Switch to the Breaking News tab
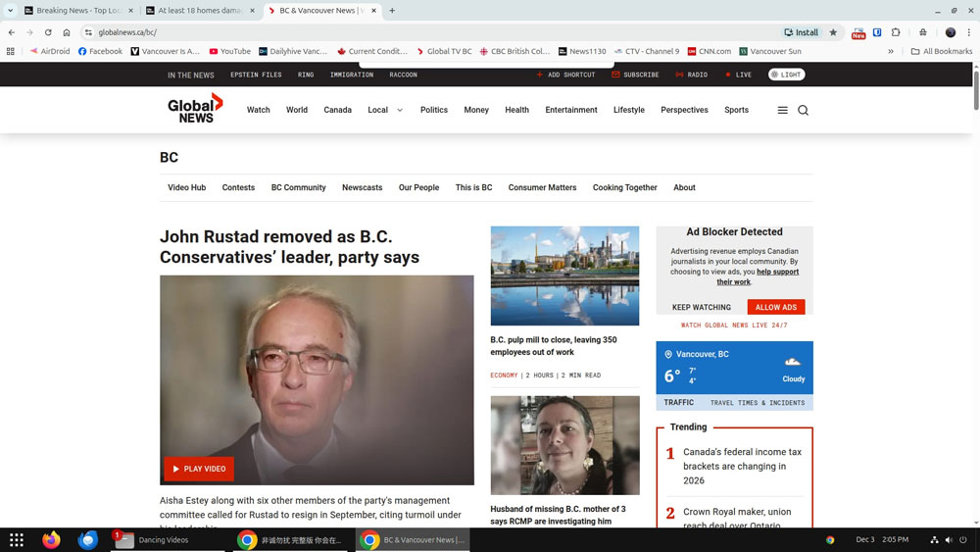This screenshot has height=552, width=980. pos(78,11)
